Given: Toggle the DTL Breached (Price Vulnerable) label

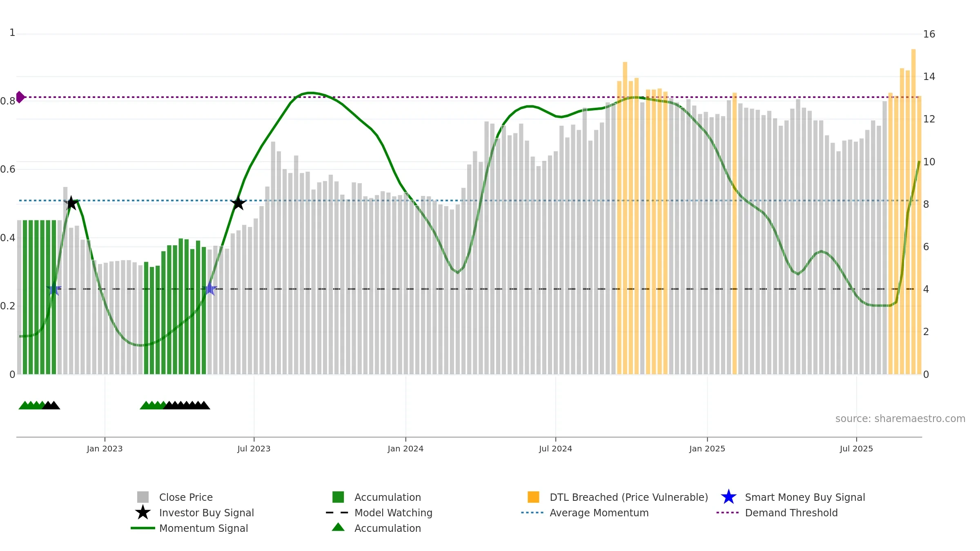Looking at the screenshot, I should (x=629, y=497).
